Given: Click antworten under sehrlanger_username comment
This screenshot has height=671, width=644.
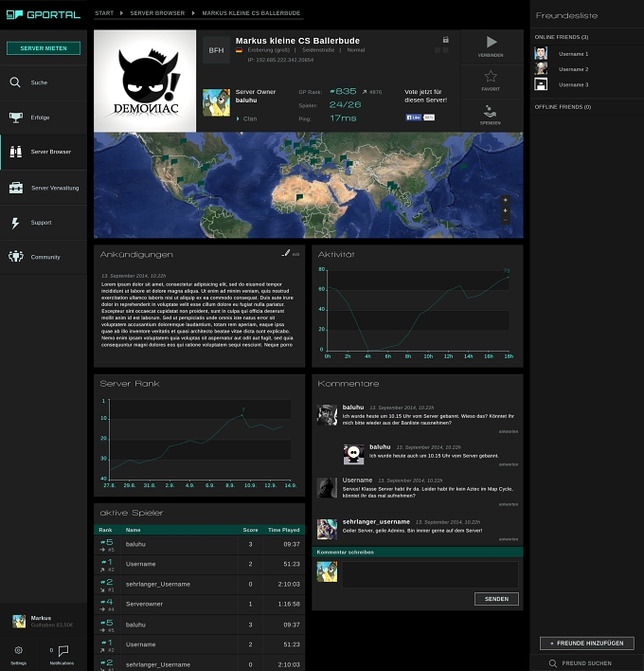Looking at the screenshot, I should pyautogui.click(x=508, y=539).
